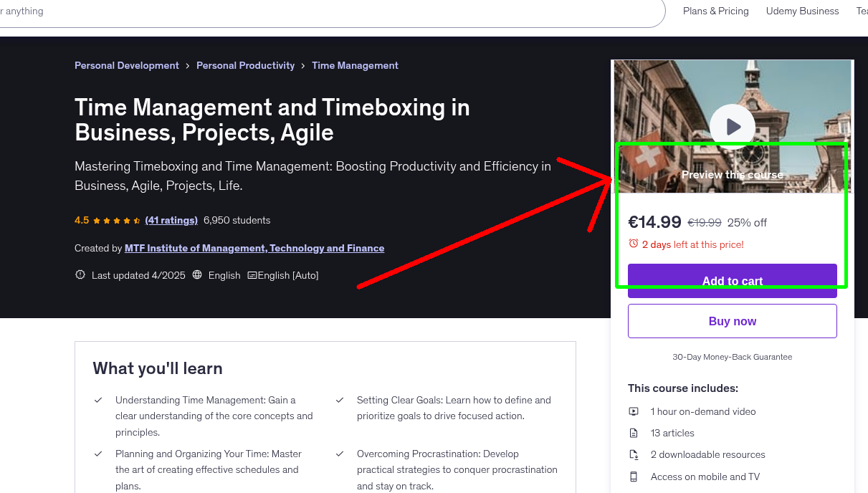Screen dimensions: 868x493
Task: Open the MTF Institute instructor link
Action: tap(254, 247)
